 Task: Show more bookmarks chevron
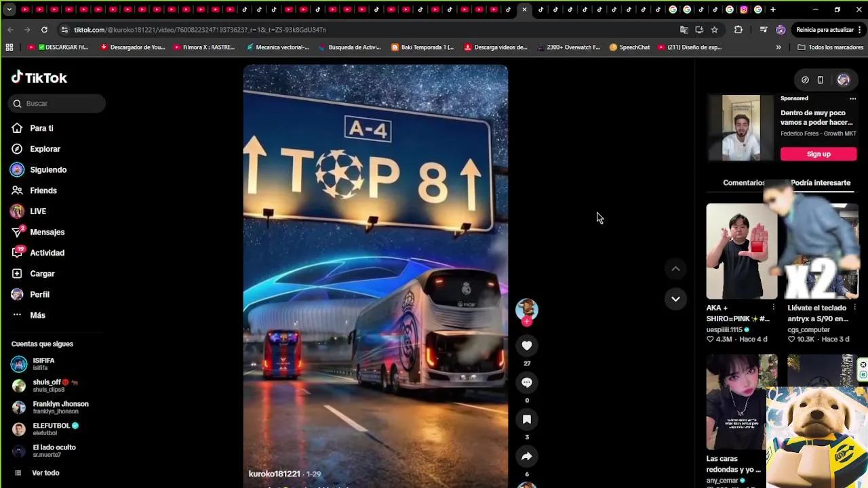click(778, 47)
